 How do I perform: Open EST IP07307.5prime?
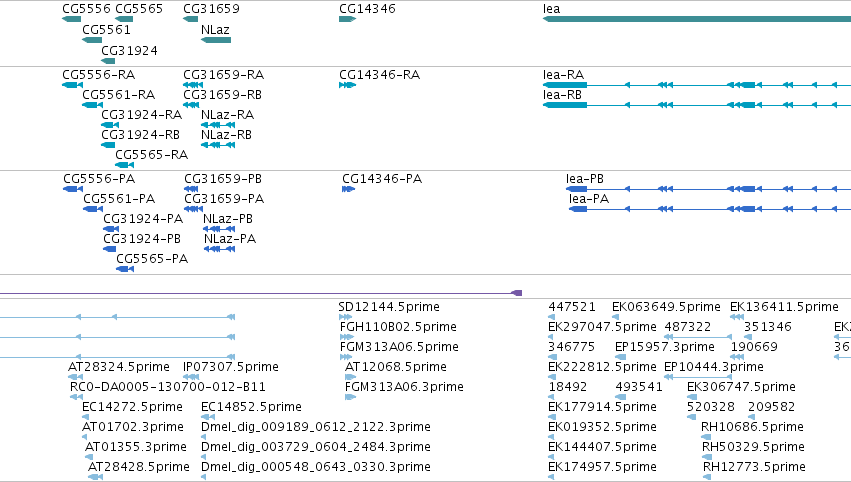[231, 366]
